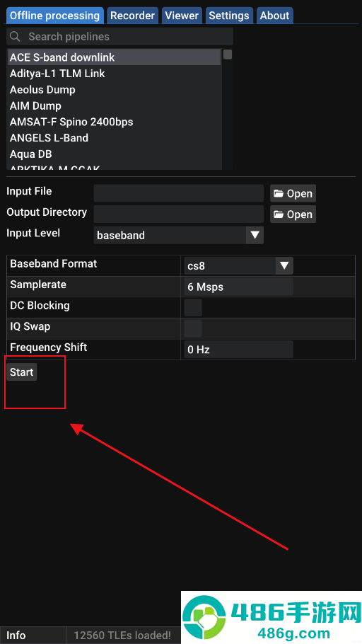Enable the DC Blocking checkbox
This screenshot has height=644, width=362.
click(x=193, y=308)
